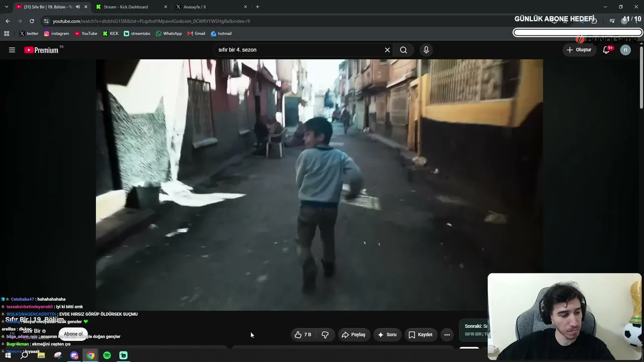Close the Anasayfa / X tab
Viewport: 644px width, 362px height.
[246, 7]
